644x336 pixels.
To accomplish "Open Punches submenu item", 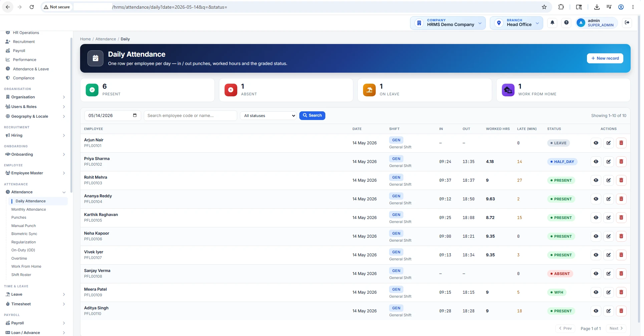I will (x=19, y=217).
